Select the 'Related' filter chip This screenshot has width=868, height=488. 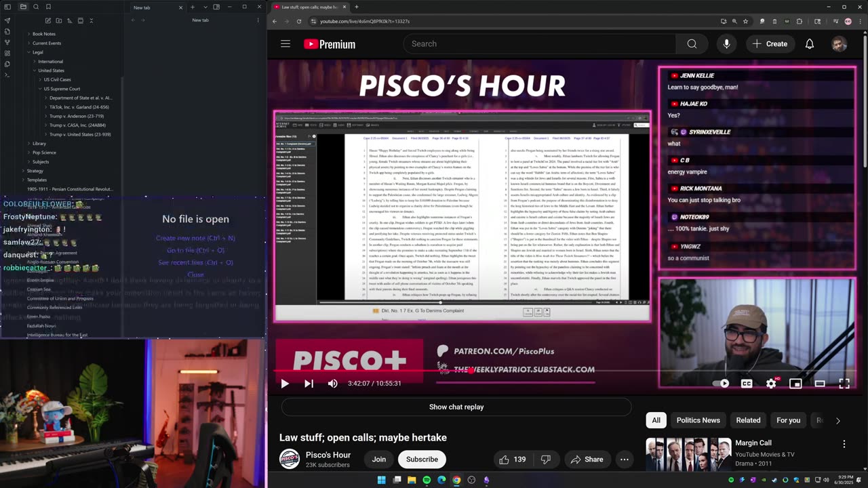(x=748, y=420)
